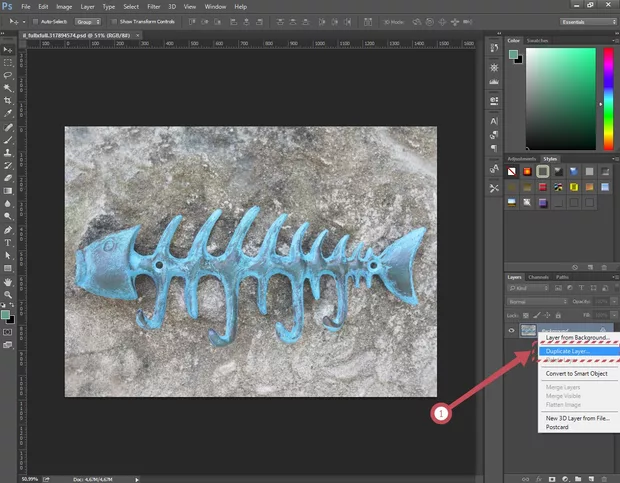Activate the Crop tool

[9, 100]
